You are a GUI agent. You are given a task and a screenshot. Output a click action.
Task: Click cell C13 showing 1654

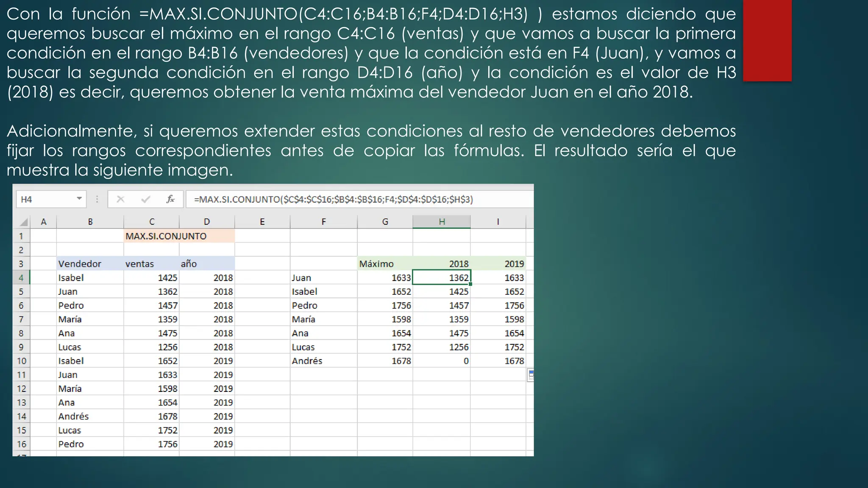pyautogui.click(x=152, y=402)
